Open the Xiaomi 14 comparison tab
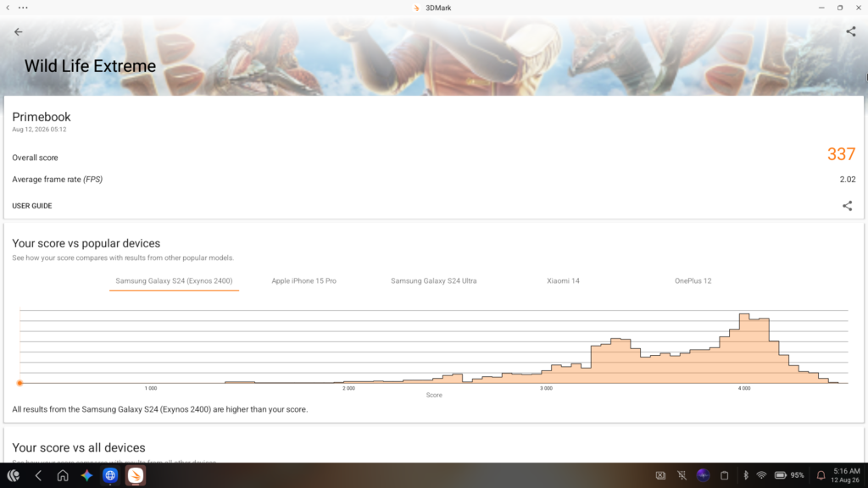Screen dimensions: 868x488 pyautogui.click(x=563, y=281)
